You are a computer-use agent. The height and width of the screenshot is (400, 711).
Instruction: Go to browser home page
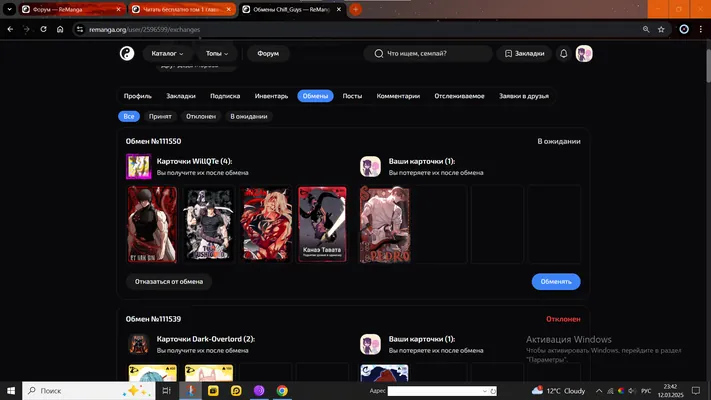click(60, 29)
